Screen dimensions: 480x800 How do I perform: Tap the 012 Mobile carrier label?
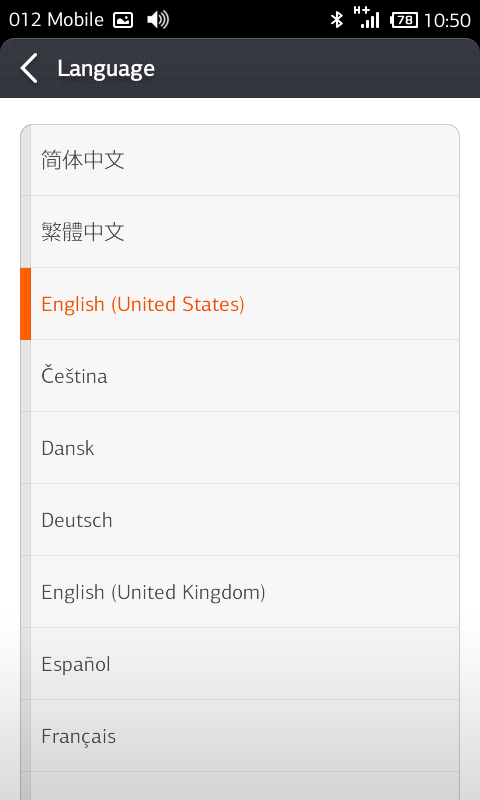coord(56,20)
